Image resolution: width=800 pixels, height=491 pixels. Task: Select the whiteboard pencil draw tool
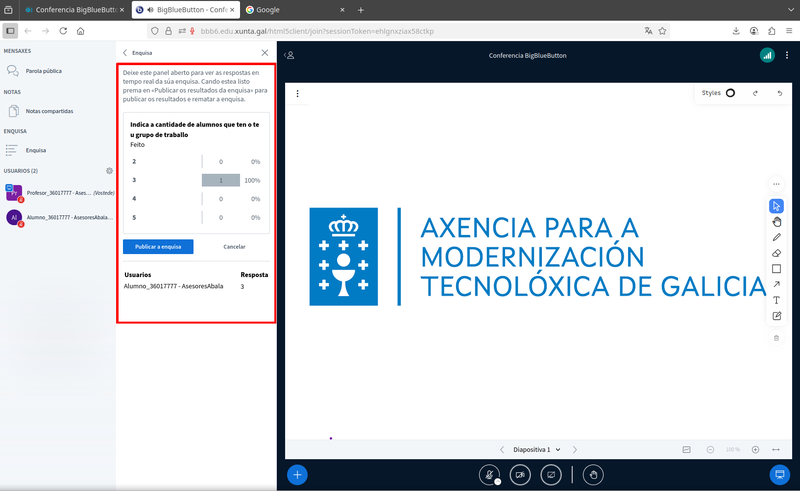[x=777, y=238]
